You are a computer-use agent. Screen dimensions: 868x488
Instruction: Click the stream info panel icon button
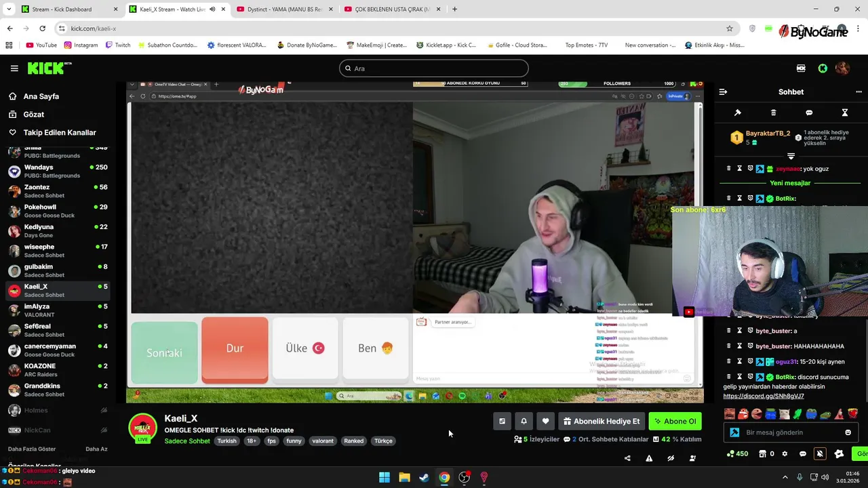pos(502,422)
